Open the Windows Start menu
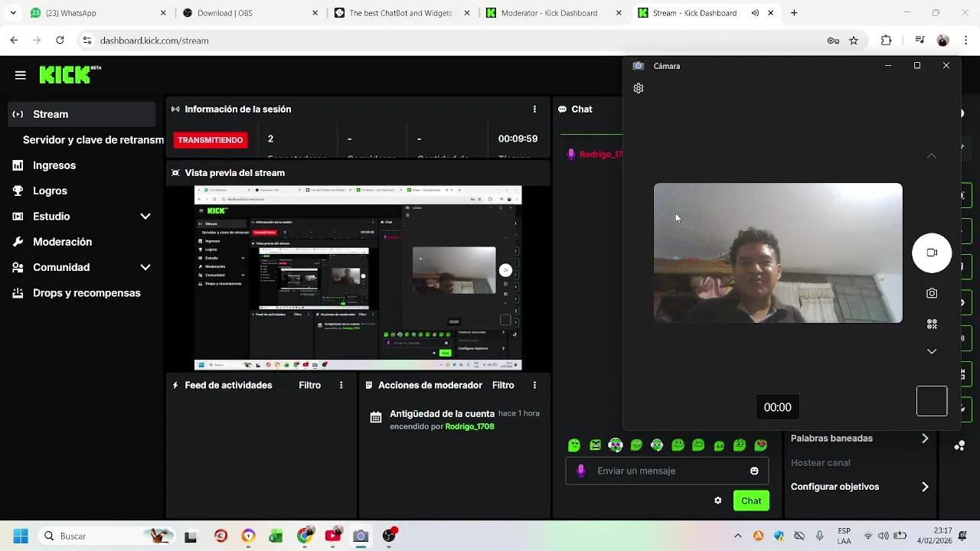The image size is (980, 551). (x=21, y=536)
